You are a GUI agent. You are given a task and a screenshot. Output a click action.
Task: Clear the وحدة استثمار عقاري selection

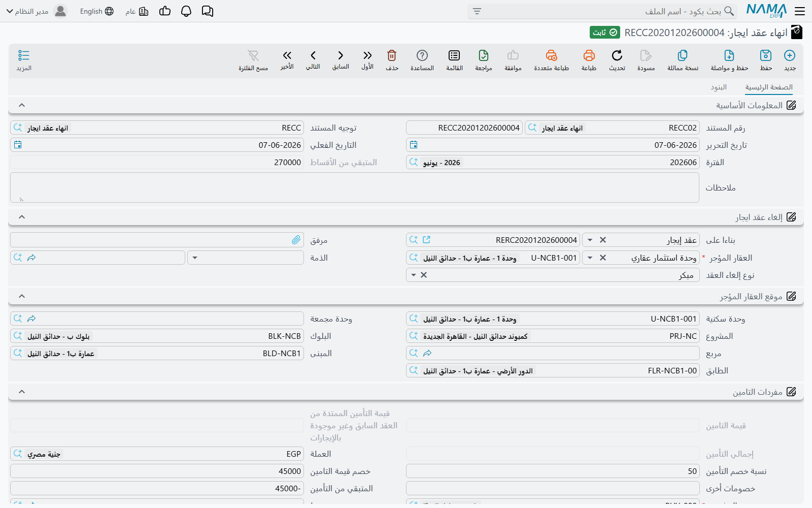click(x=603, y=258)
